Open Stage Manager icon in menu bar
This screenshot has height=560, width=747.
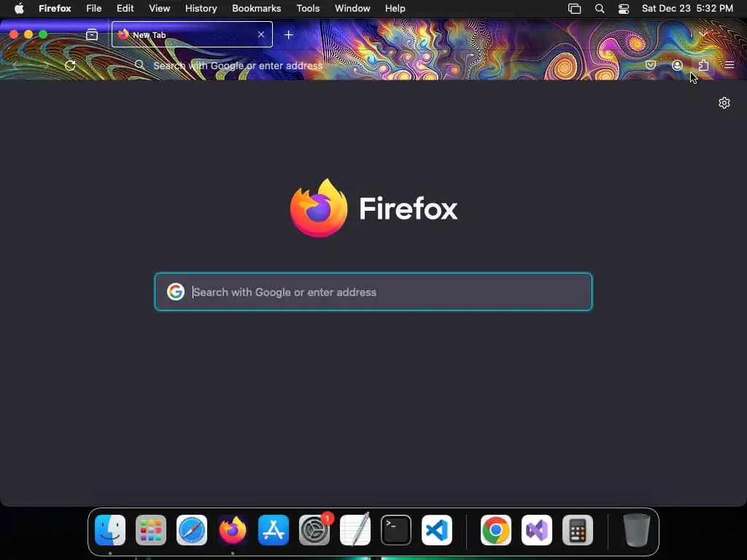tap(575, 9)
